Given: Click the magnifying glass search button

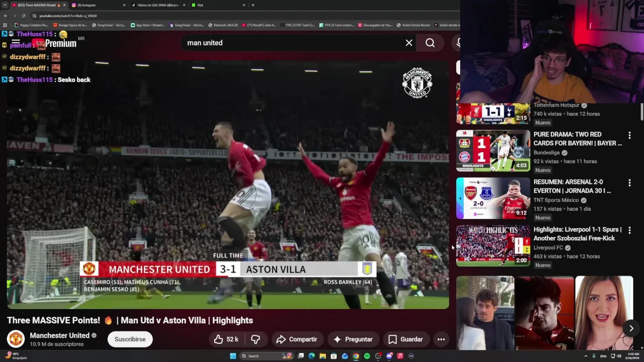Looking at the screenshot, I should pyautogui.click(x=430, y=43).
